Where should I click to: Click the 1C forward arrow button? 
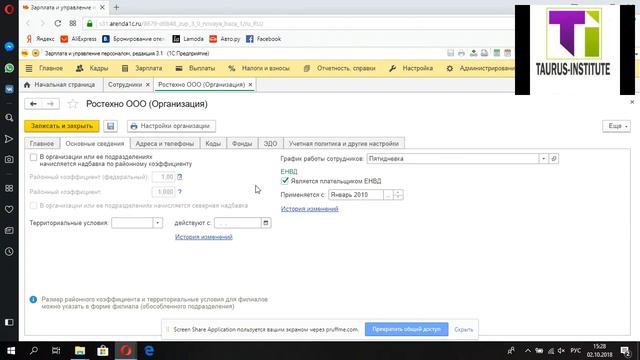[51, 104]
